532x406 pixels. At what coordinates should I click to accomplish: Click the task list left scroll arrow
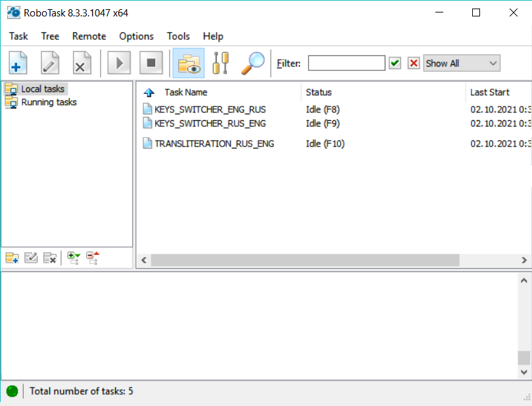pos(144,260)
